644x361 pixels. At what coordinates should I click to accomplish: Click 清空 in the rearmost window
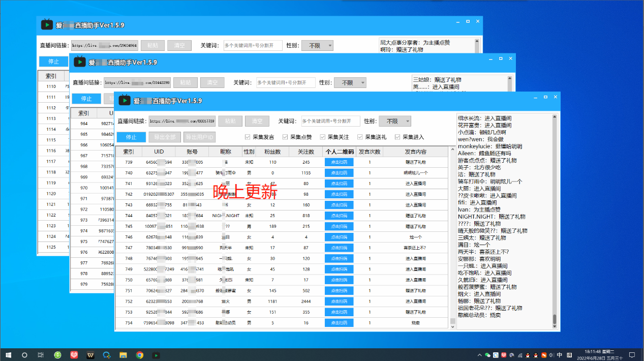pos(179,45)
